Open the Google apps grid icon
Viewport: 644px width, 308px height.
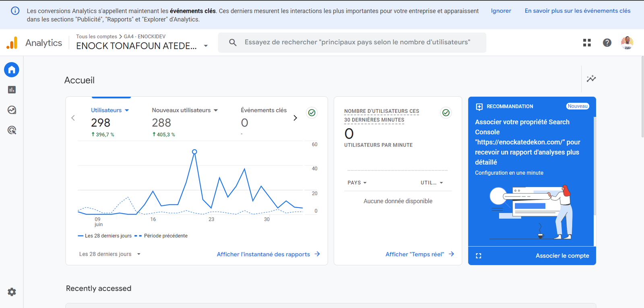point(587,42)
